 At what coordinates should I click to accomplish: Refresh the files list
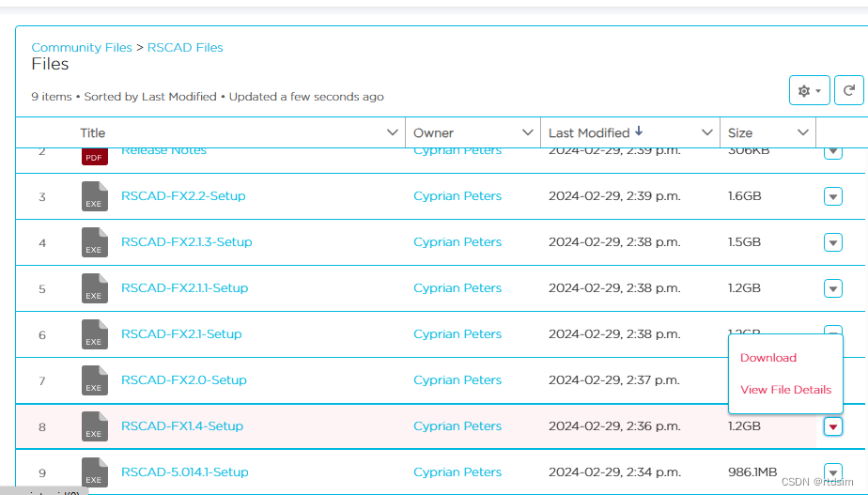coord(848,90)
